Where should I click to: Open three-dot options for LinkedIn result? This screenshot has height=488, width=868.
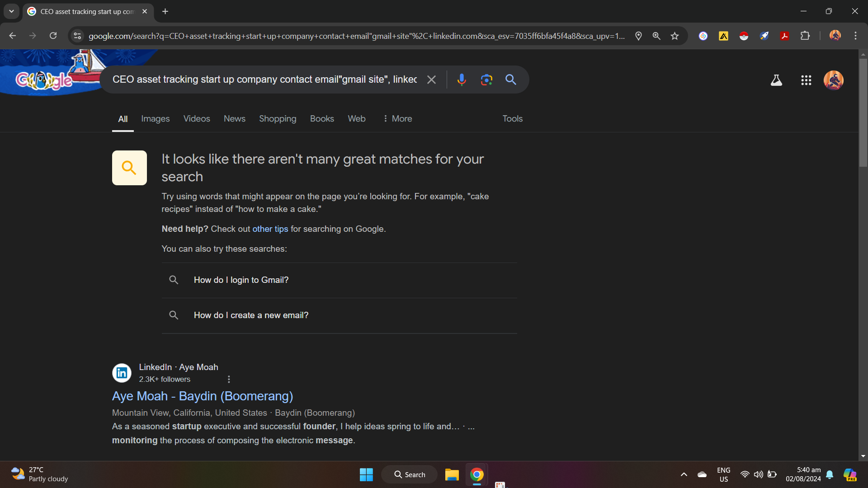229,380
